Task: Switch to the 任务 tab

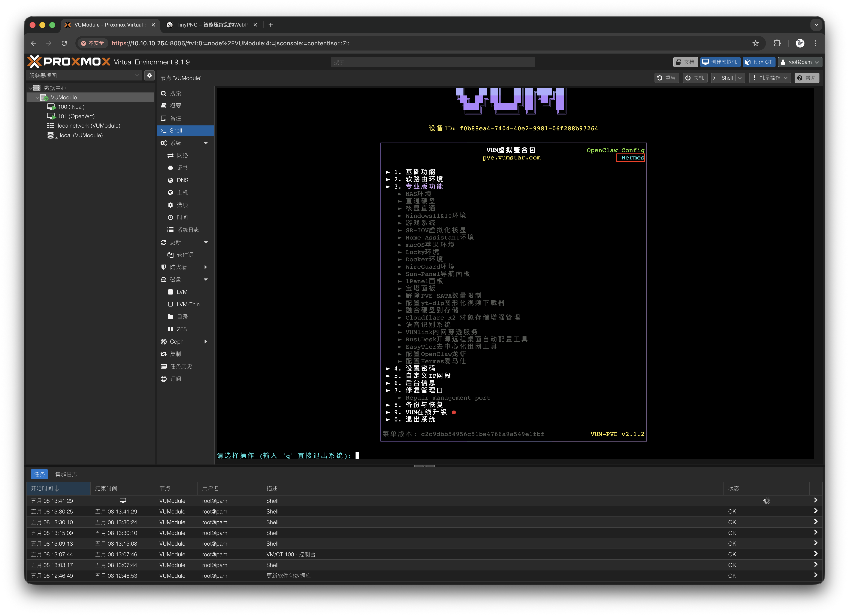Action: coord(39,474)
